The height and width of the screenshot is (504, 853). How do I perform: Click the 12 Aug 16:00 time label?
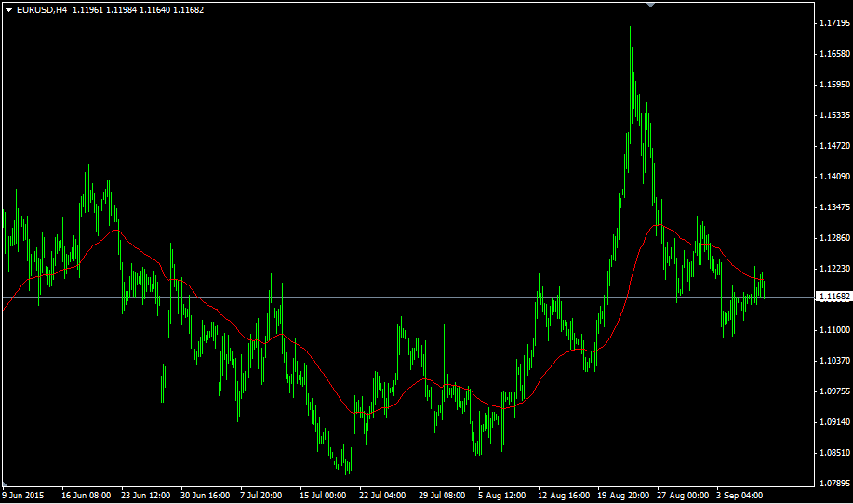click(564, 496)
